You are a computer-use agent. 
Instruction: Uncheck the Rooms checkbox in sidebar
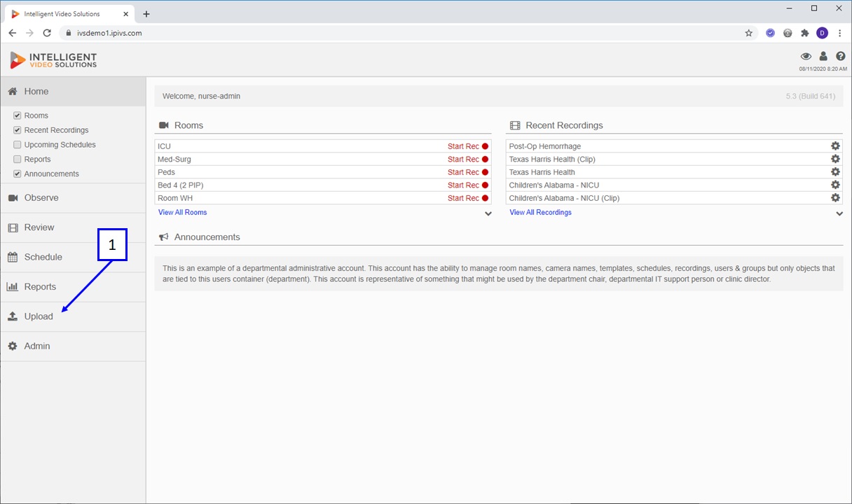click(18, 115)
